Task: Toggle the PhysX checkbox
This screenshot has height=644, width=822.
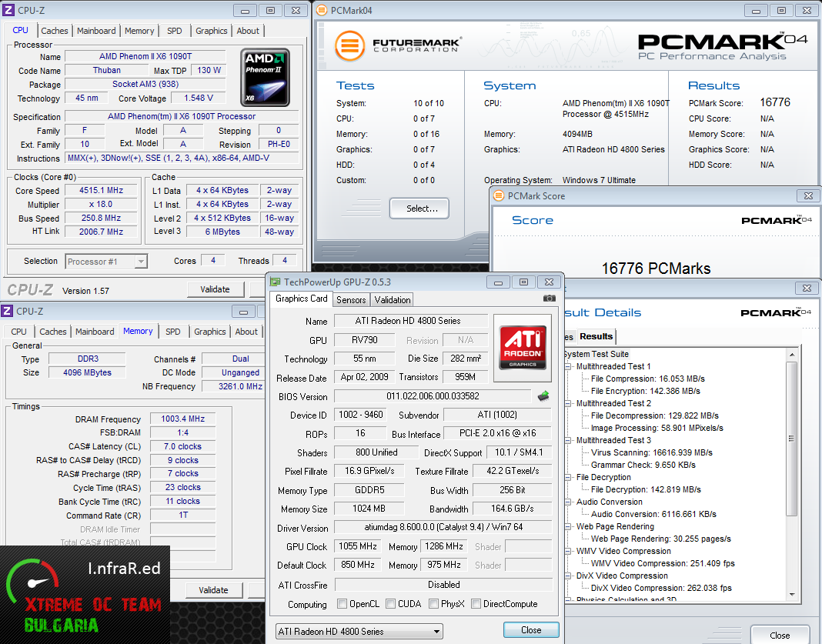Action: click(433, 604)
